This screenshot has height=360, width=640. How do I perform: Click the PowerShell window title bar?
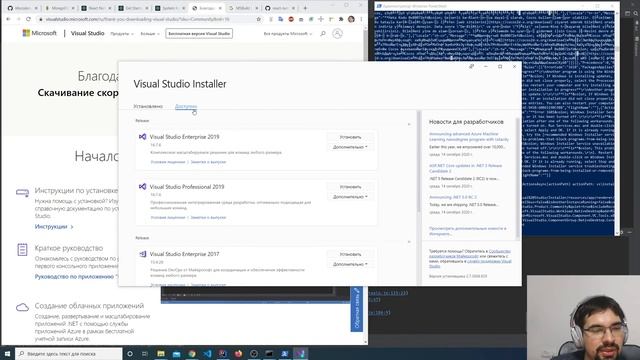tap(496, 6)
